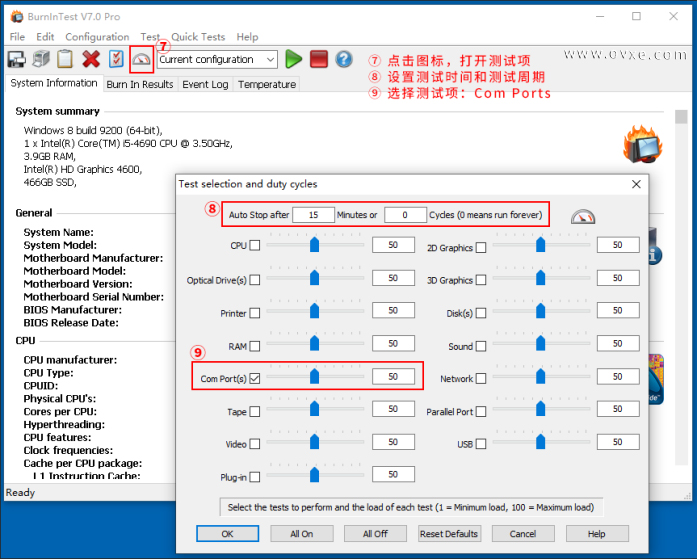Screen dimensions: 698x560
Task: Tick the Printer test checkbox
Action: (255, 313)
